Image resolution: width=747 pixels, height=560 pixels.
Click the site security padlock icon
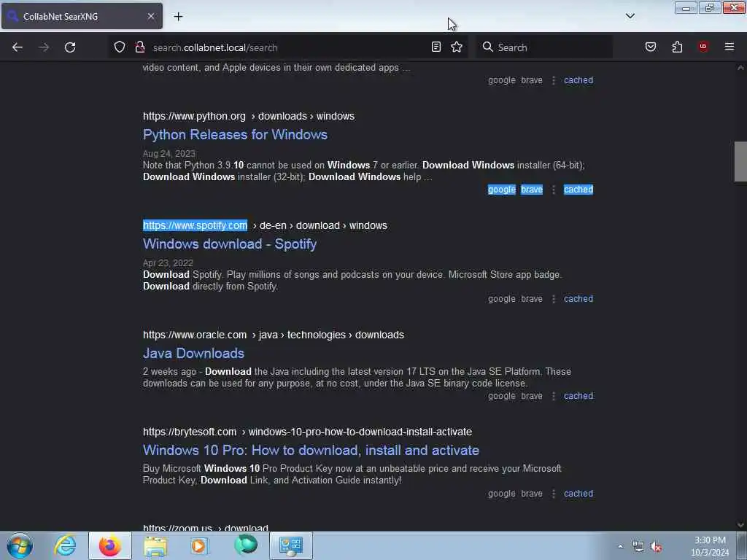(140, 47)
